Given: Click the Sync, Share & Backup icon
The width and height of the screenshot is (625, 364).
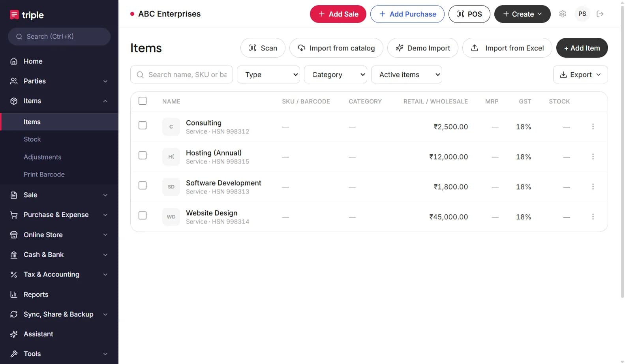Looking at the screenshot, I should click(14, 314).
